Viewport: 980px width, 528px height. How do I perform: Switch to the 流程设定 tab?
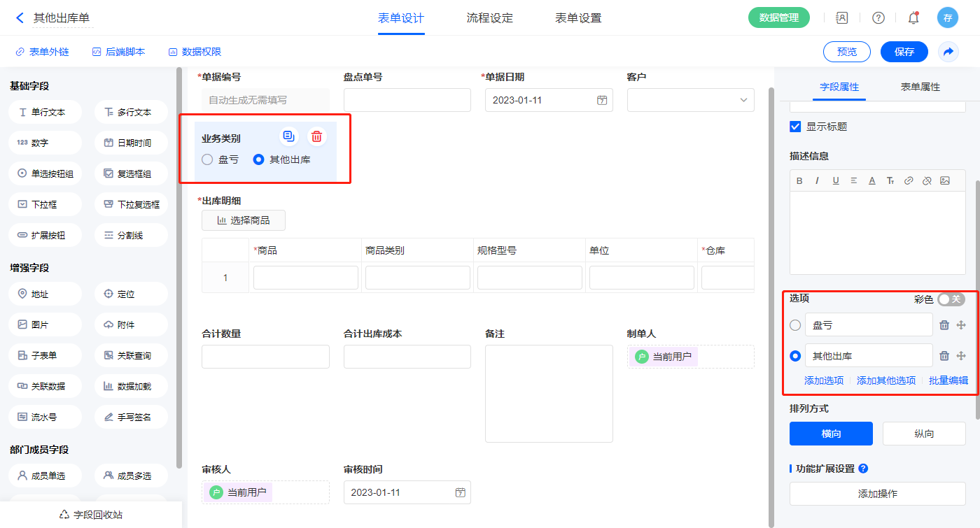click(x=489, y=18)
